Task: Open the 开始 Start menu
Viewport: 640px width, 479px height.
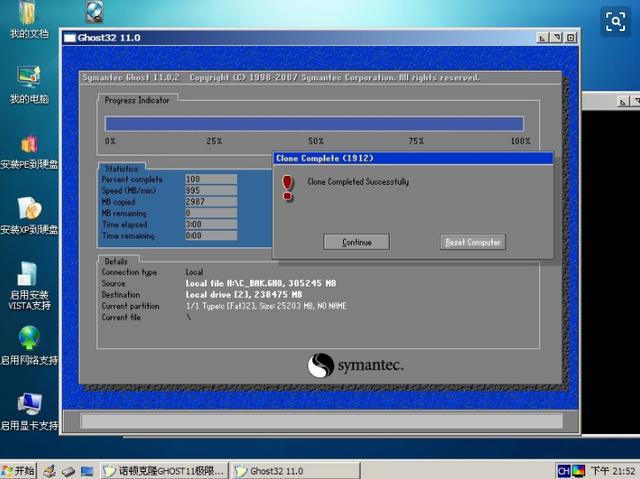Action: click(x=18, y=470)
